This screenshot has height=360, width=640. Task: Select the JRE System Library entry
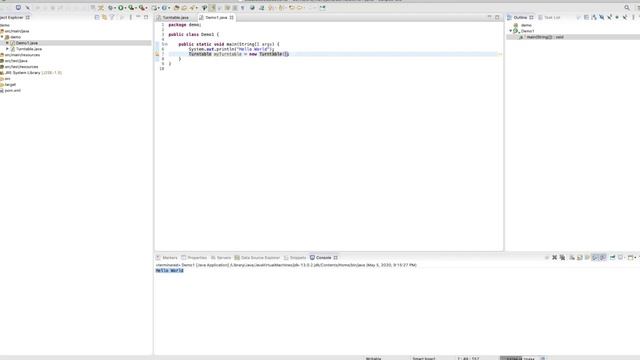[33, 73]
